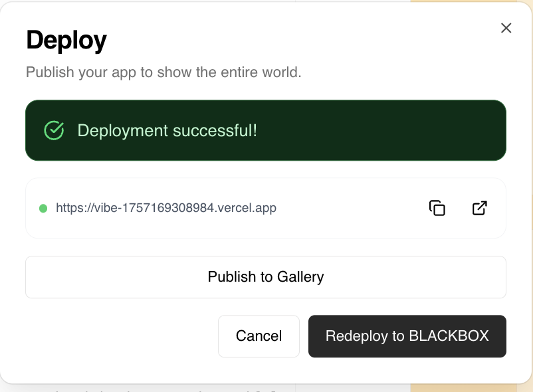Click the green success notification area

coord(266,130)
